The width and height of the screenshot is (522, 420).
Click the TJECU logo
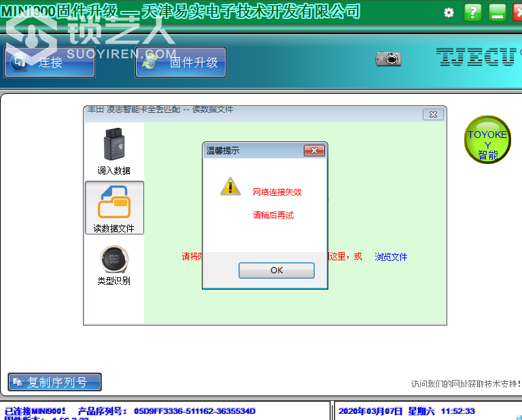(476, 57)
